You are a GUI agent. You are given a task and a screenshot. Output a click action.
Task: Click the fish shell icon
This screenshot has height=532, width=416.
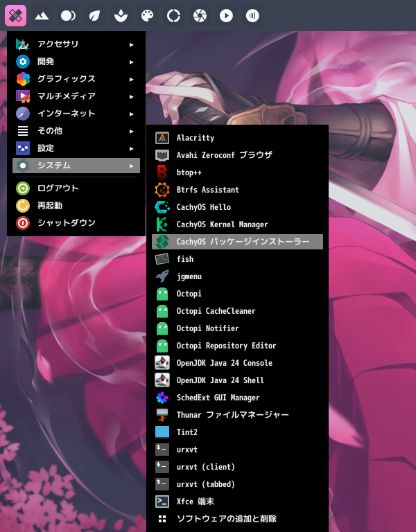[162, 259]
